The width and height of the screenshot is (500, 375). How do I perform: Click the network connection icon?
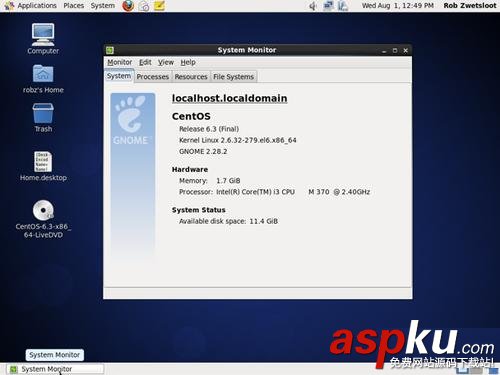pyautogui.click(x=328, y=6)
